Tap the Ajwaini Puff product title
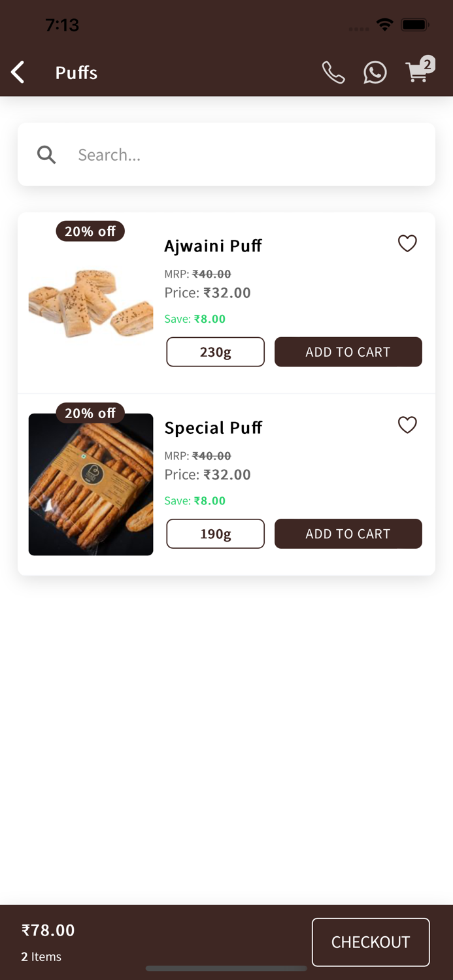Screen dimensions: 453x980 click(213, 246)
